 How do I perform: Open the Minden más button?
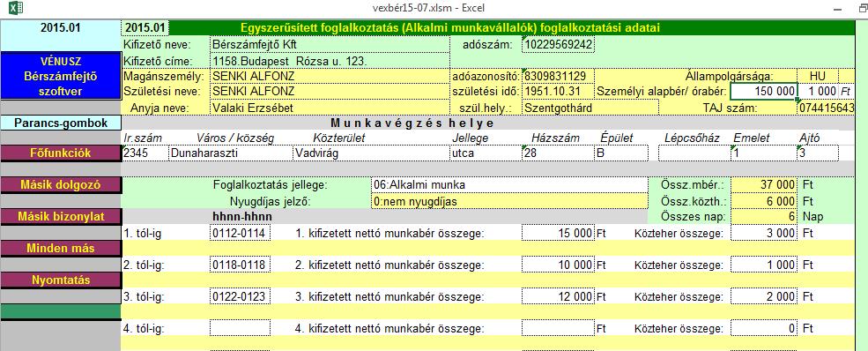click(x=60, y=249)
